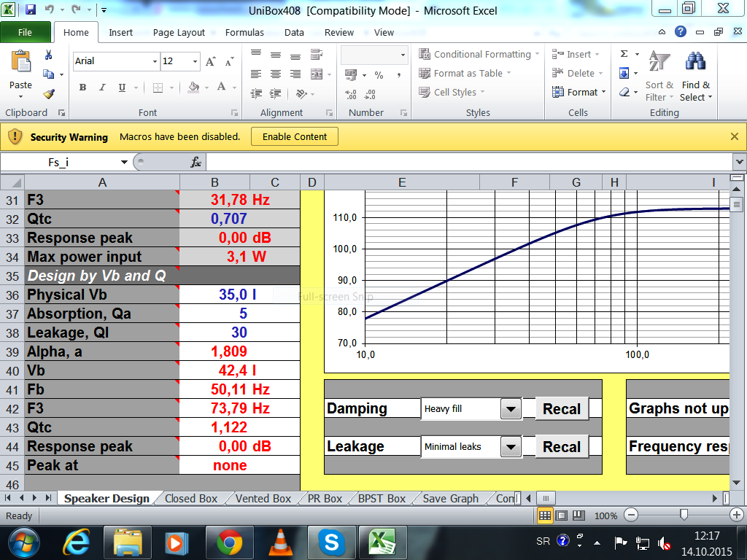Apply cell borders icon
This screenshot has width=747, height=560.
(x=158, y=87)
